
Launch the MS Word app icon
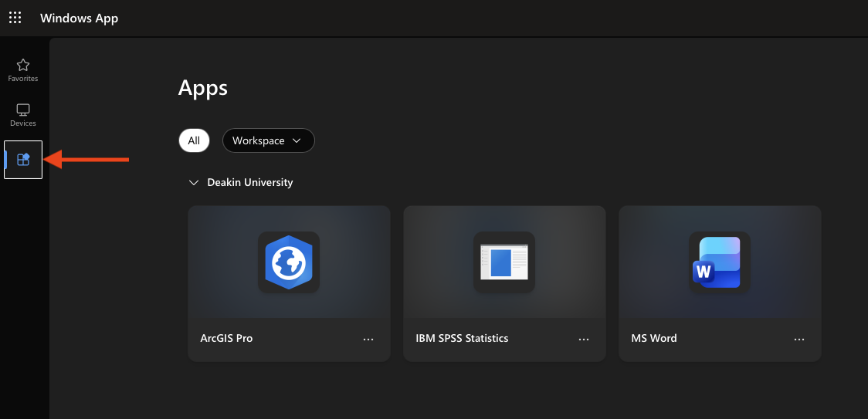(719, 262)
